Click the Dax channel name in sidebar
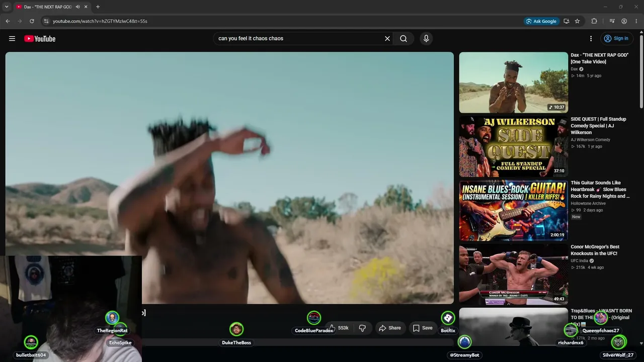The height and width of the screenshot is (362, 644). pyautogui.click(x=574, y=69)
